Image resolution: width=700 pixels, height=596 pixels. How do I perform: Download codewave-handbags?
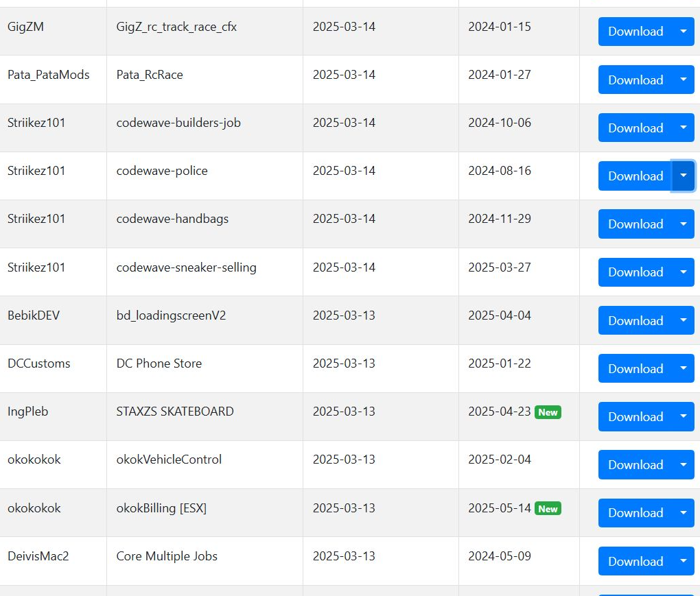[635, 224]
